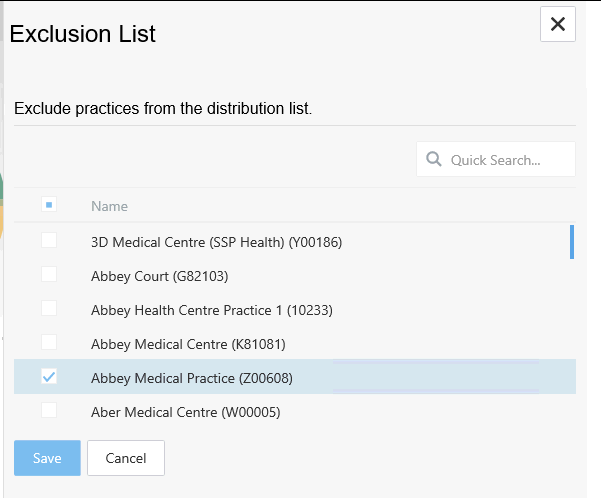The height and width of the screenshot is (498, 601).
Task: Check the Abbey Medical Centre (K81081) box
Action: point(49,343)
